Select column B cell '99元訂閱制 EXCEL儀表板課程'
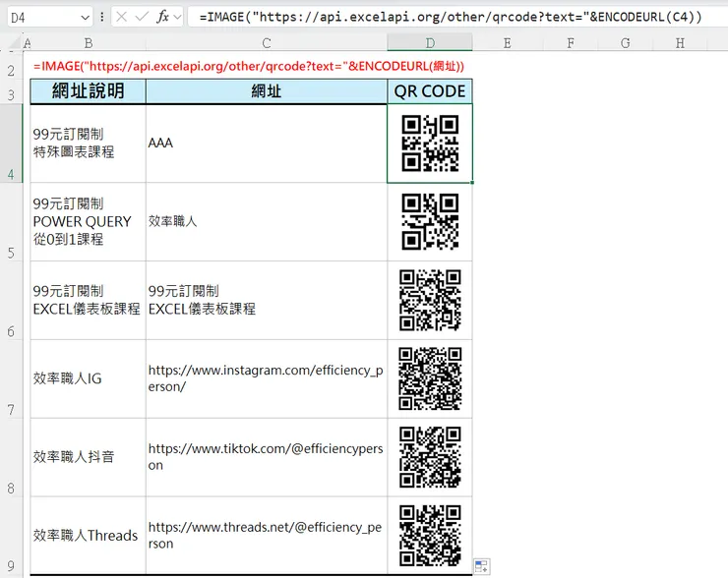This screenshot has height=578, width=728. coord(89,300)
